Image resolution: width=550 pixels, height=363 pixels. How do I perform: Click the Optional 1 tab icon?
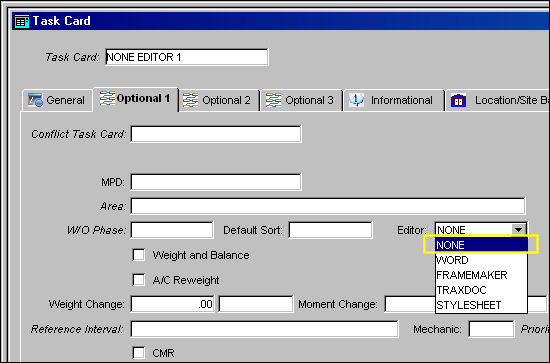tap(107, 98)
